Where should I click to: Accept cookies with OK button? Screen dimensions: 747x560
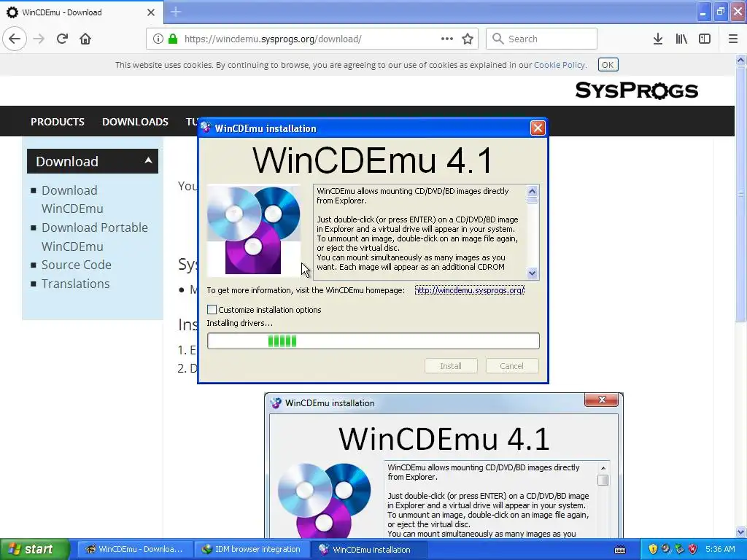click(x=608, y=65)
